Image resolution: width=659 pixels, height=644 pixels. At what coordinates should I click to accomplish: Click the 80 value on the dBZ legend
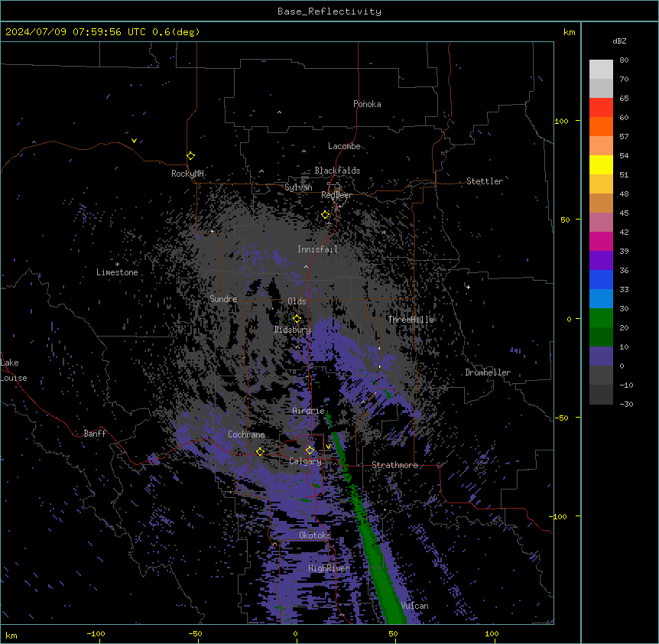[624, 60]
